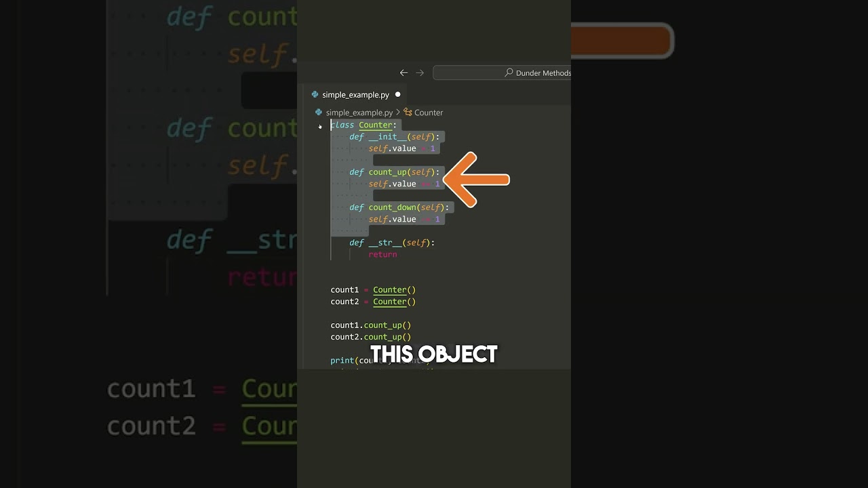
Task: Click the 'count2 = Counter()' line
Action: coord(373,302)
